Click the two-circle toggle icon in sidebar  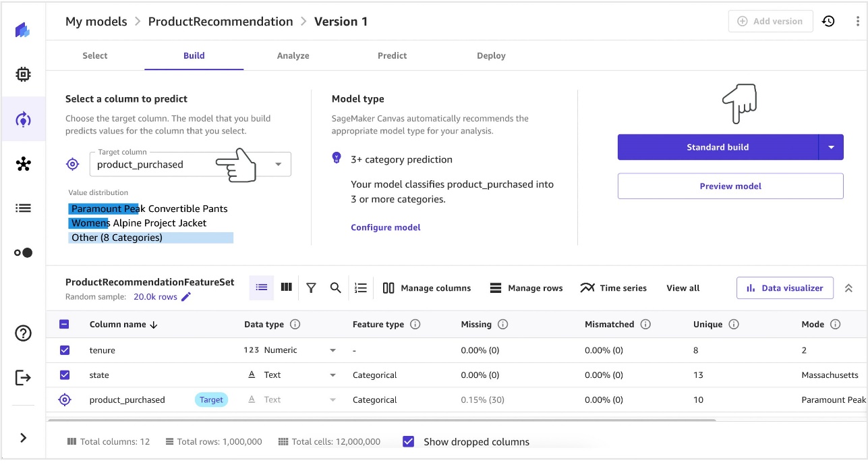[23, 253]
